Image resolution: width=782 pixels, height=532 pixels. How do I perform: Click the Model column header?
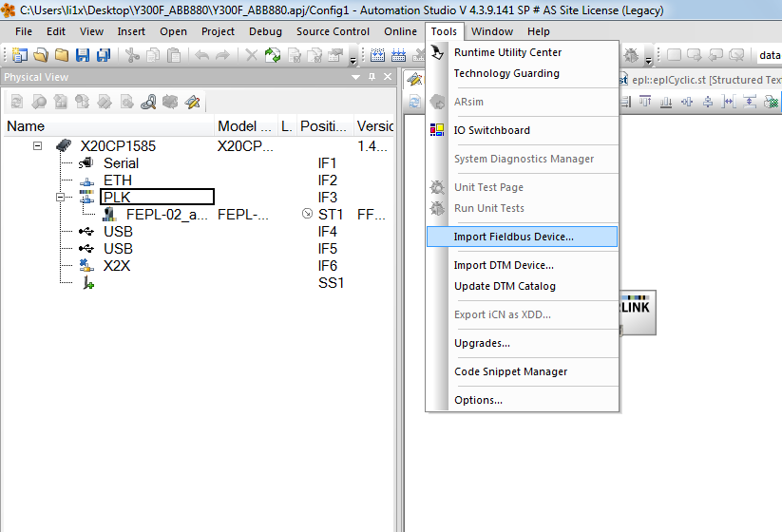246,126
